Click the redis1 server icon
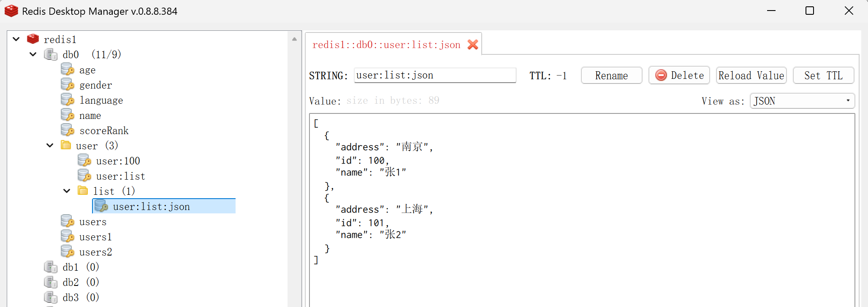 33,39
